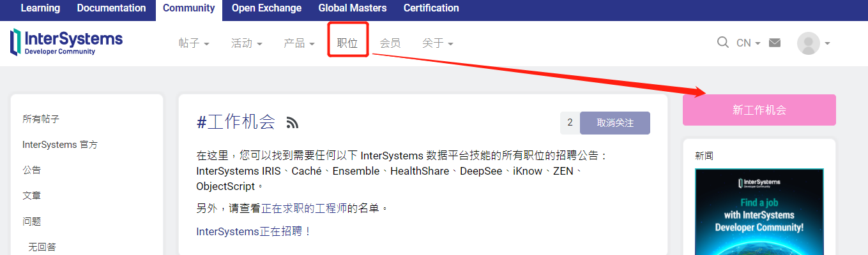
Task: Open the CN language selector
Action: coord(748,43)
